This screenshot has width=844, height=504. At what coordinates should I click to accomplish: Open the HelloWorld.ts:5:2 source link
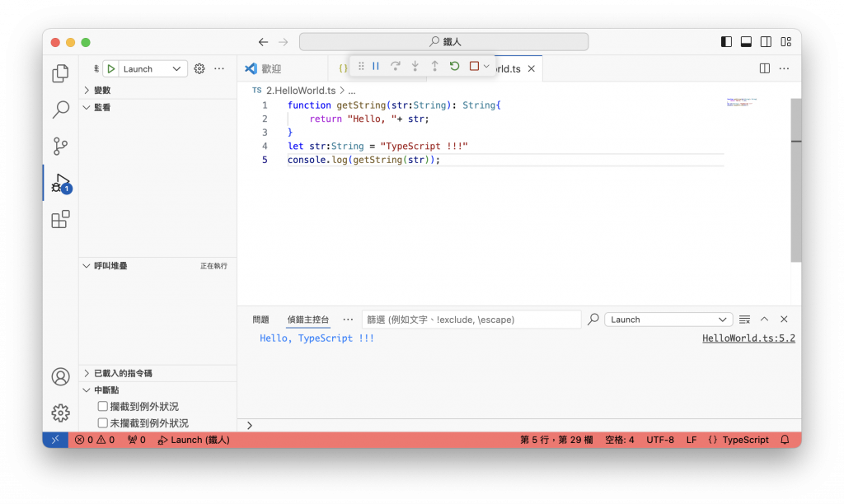(x=748, y=338)
